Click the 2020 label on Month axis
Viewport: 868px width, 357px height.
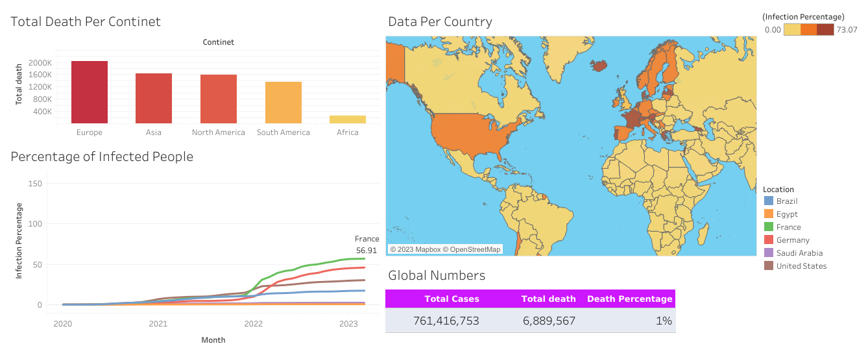[x=62, y=323]
